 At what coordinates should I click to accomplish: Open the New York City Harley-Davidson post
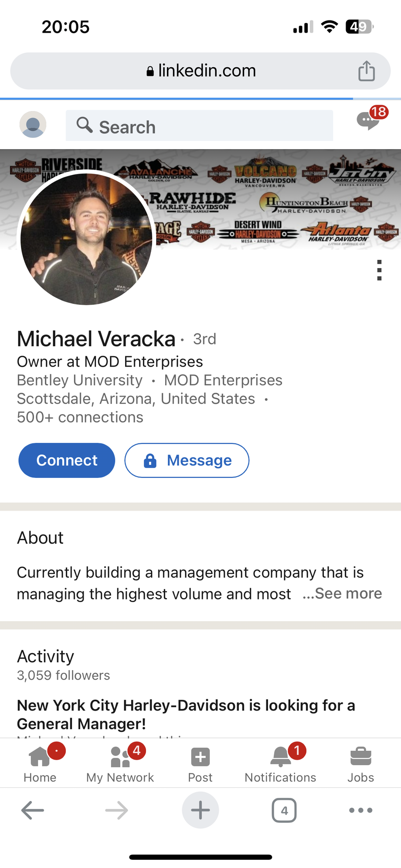[x=186, y=714]
